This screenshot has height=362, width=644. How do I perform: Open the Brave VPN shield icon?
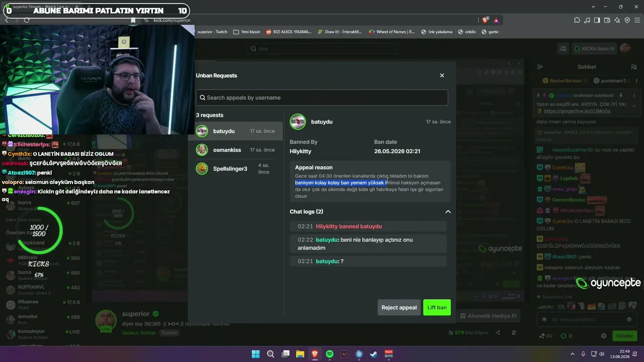[x=627, y=20]
